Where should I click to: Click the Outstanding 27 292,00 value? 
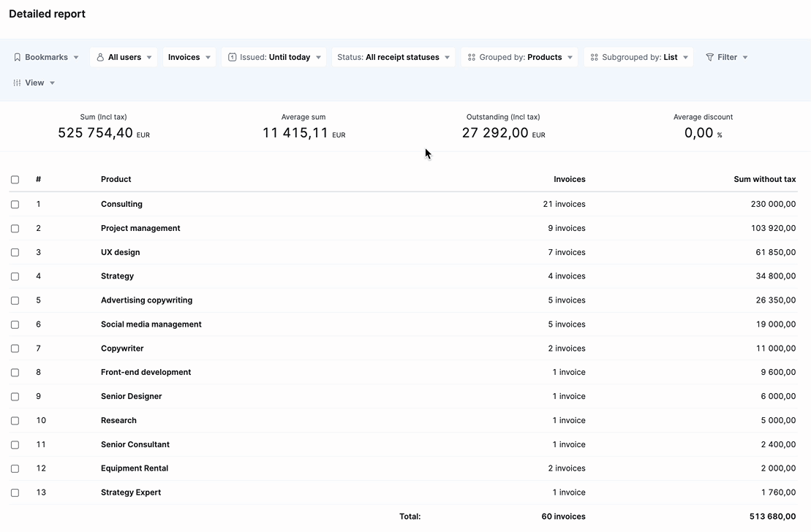point(503,134)
